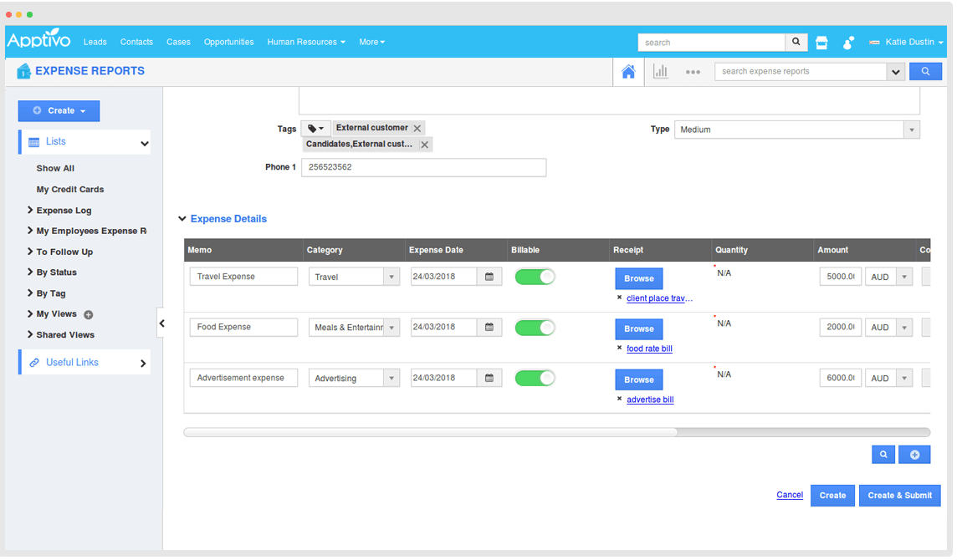
Task: Collapse the left sidebar arrow
Action: pos(161,323)
